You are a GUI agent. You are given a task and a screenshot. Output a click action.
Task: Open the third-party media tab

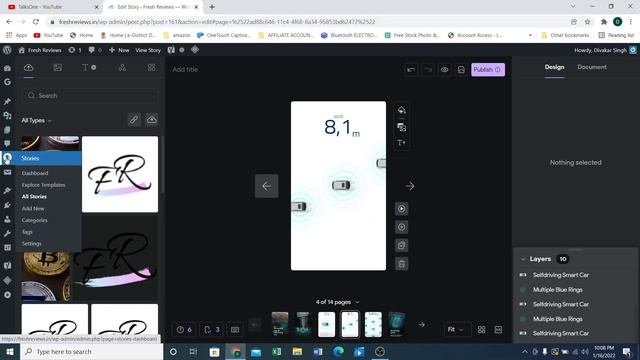click(58, 68)
